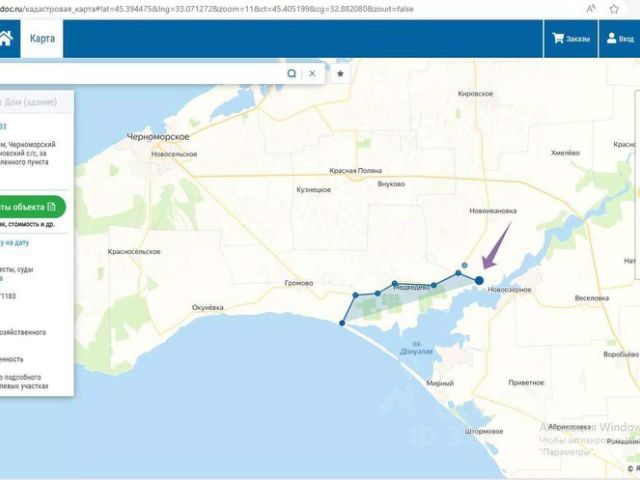This screenshot has width=640, height=480.
Task: Click the document icon on green button
Action: click(51, 207)
